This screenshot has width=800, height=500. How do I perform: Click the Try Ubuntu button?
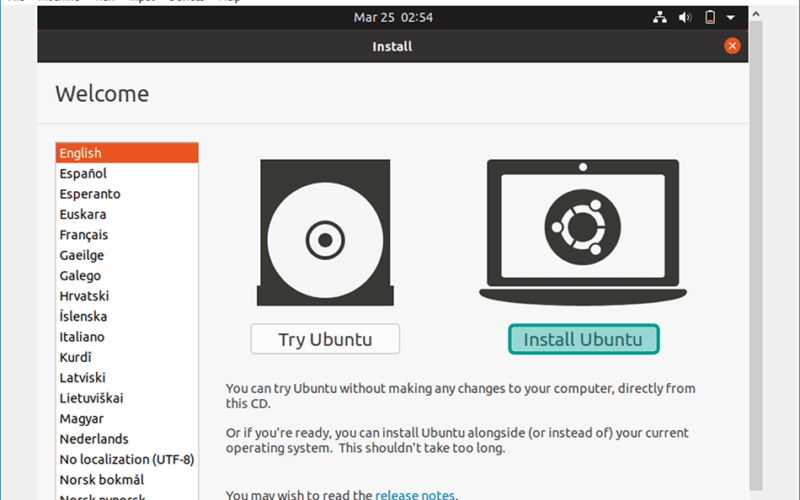click(325, 339)
